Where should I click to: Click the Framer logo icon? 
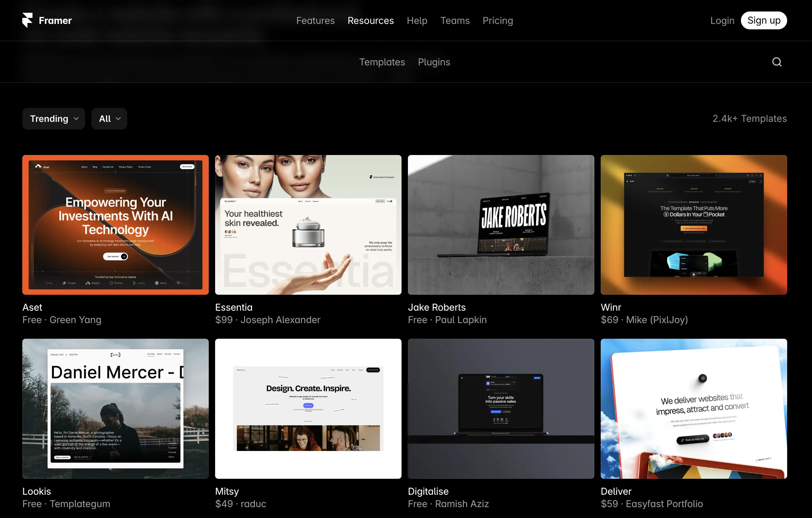click(27, 20)
